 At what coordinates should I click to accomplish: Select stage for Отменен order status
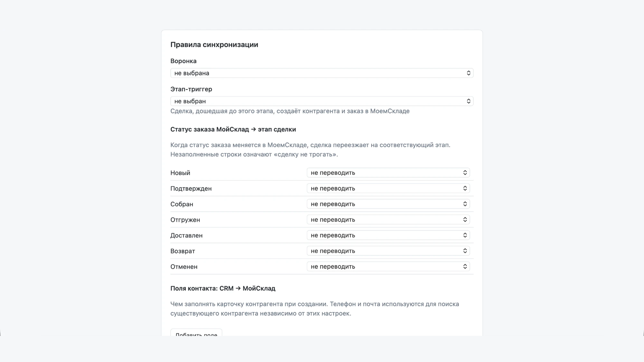[388, 266]
